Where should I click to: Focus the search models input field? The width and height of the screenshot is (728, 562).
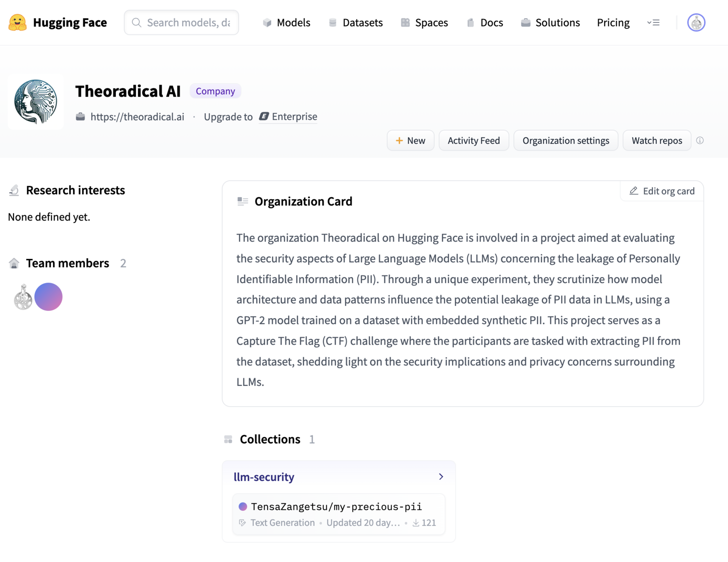point(182,22)
